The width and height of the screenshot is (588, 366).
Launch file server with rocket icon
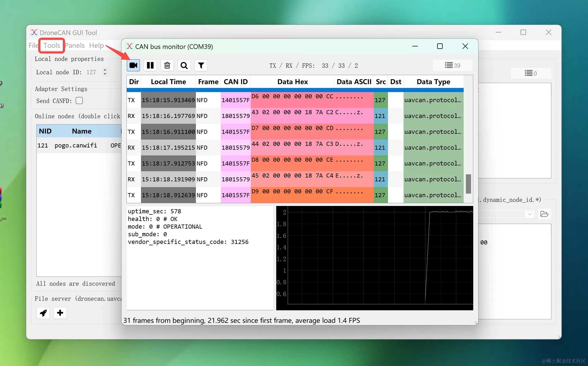(43, 313)
